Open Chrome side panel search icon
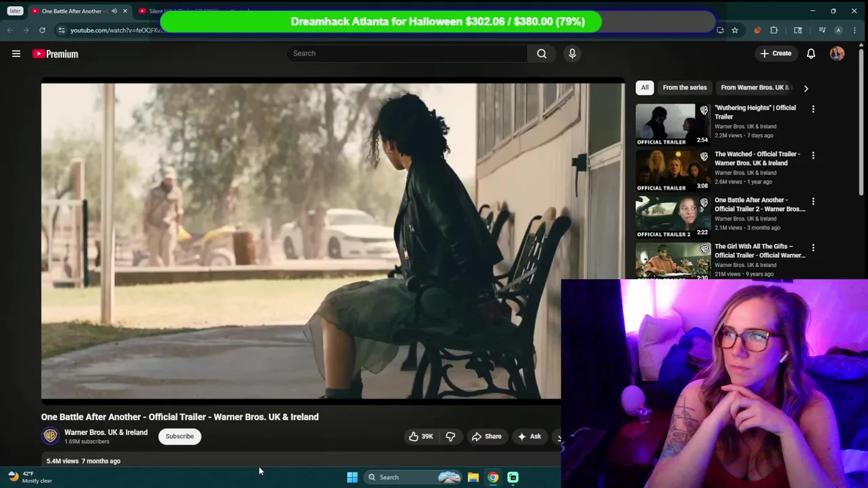 [x=798, y=30]
